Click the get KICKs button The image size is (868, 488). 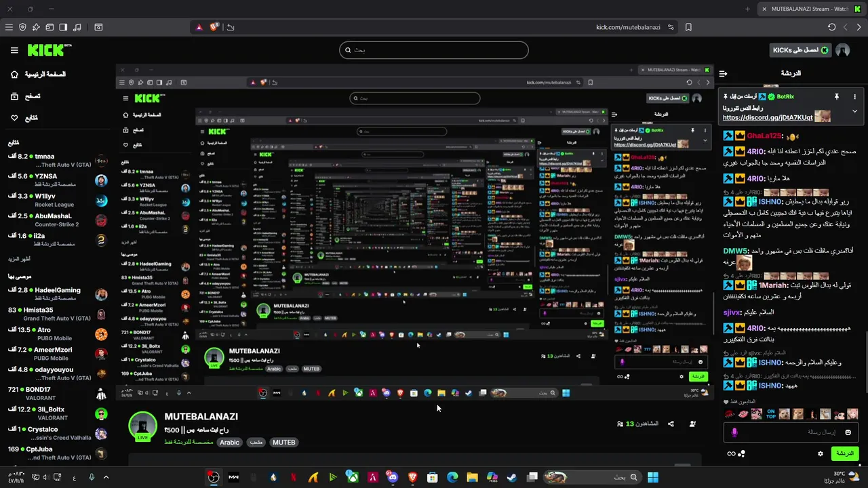801,50
